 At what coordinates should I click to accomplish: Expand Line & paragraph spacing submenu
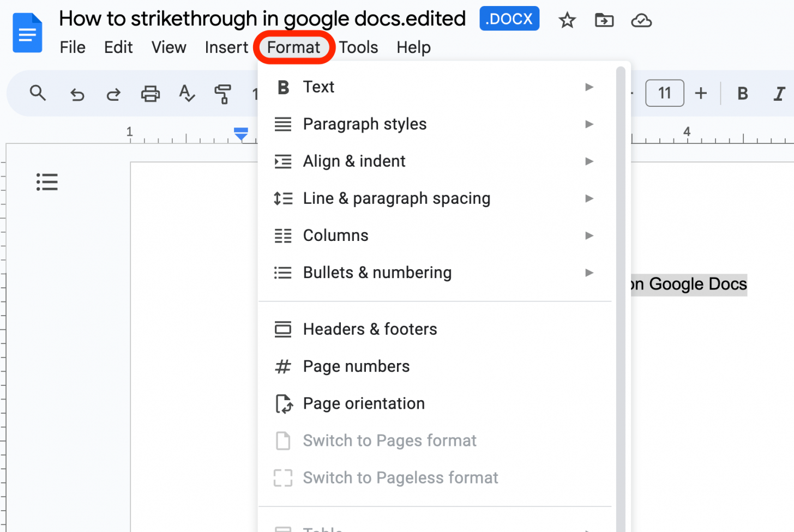pos(435,198)
